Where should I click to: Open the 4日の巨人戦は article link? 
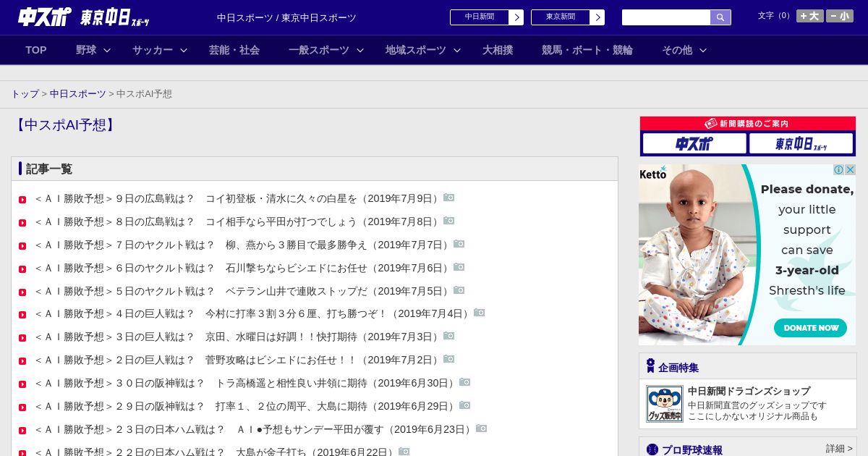(x=252, y=313)
